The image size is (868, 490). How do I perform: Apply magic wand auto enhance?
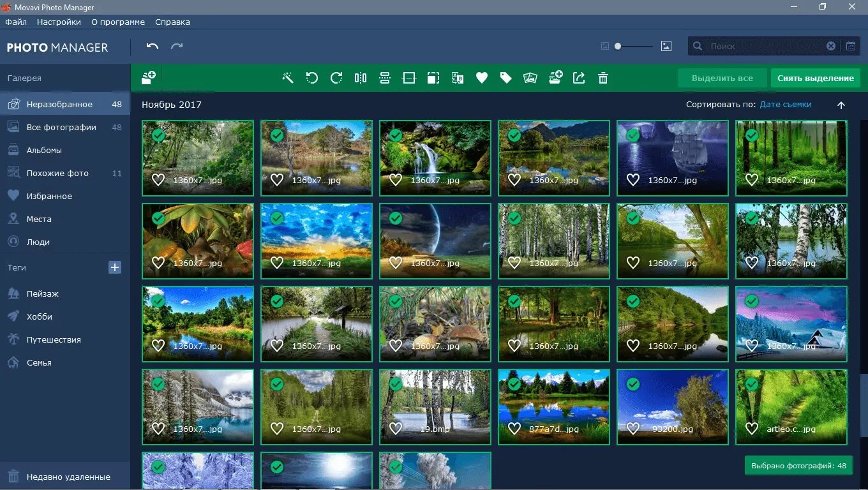point(288,78)
